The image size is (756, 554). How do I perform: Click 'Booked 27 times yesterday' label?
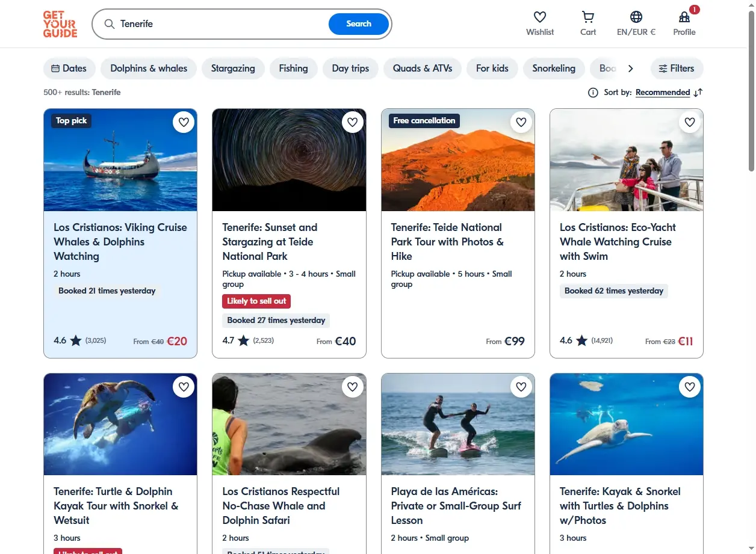click(x=276, y=320)
